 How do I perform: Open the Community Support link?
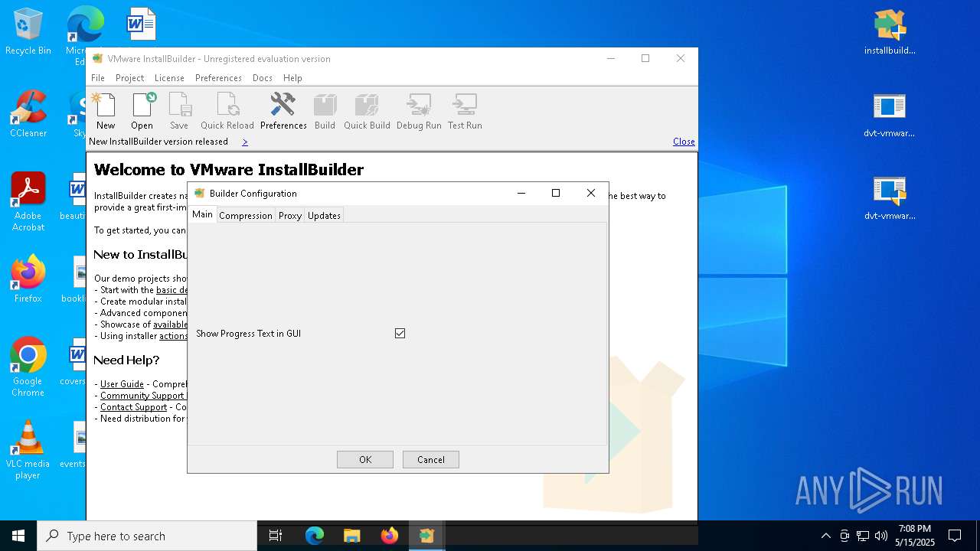pos(142,396)
